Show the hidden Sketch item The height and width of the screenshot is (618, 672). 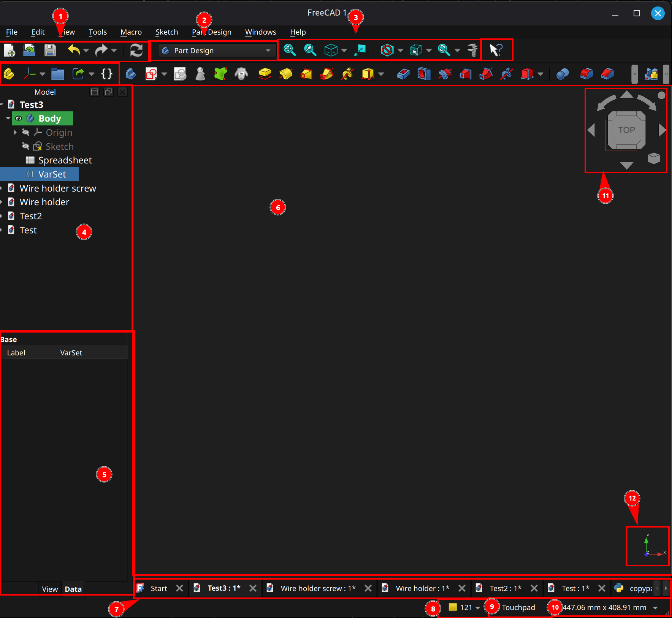click(x=25, y=146)
